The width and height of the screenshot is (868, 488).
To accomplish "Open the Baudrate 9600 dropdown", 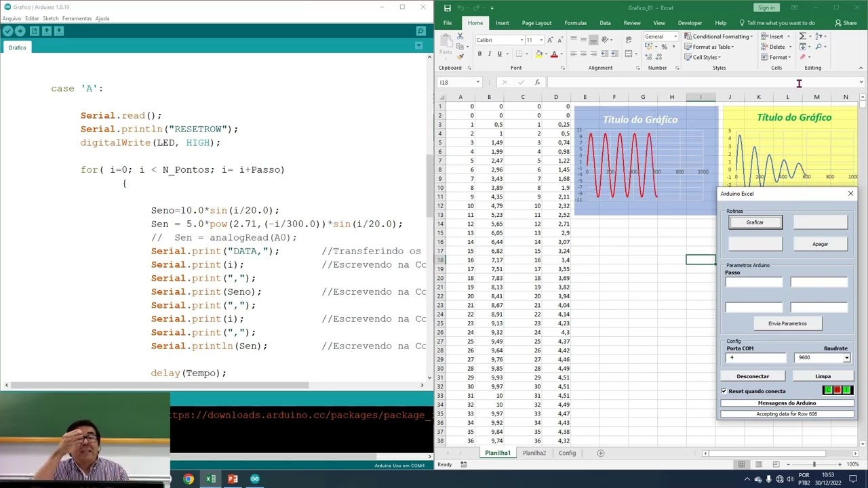I will pyautogui.click(x=846, y=358).
